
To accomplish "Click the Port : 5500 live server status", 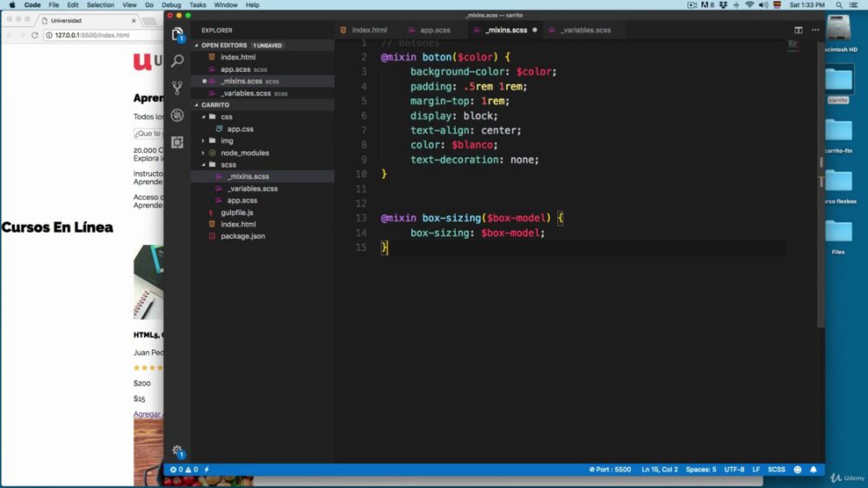I will pyautogui.click(x=610, y=470).
